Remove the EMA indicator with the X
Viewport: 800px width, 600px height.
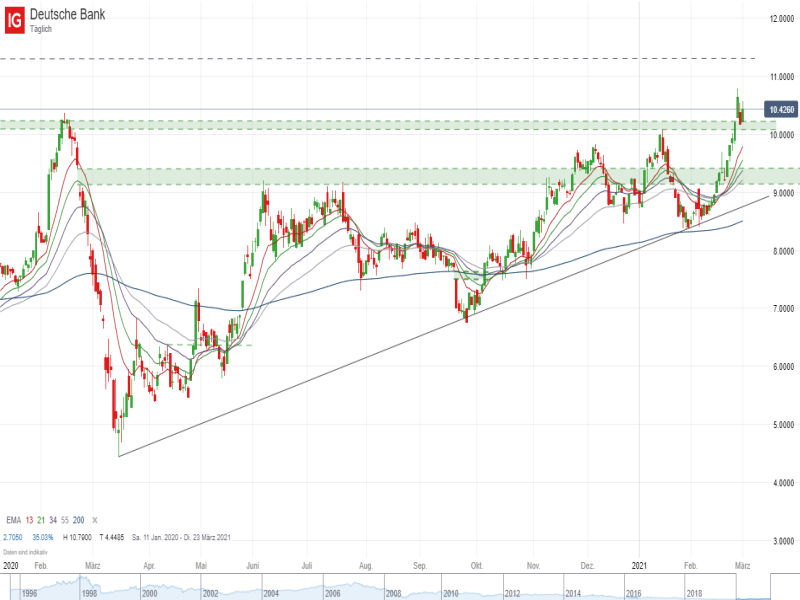tap(94, 520)
